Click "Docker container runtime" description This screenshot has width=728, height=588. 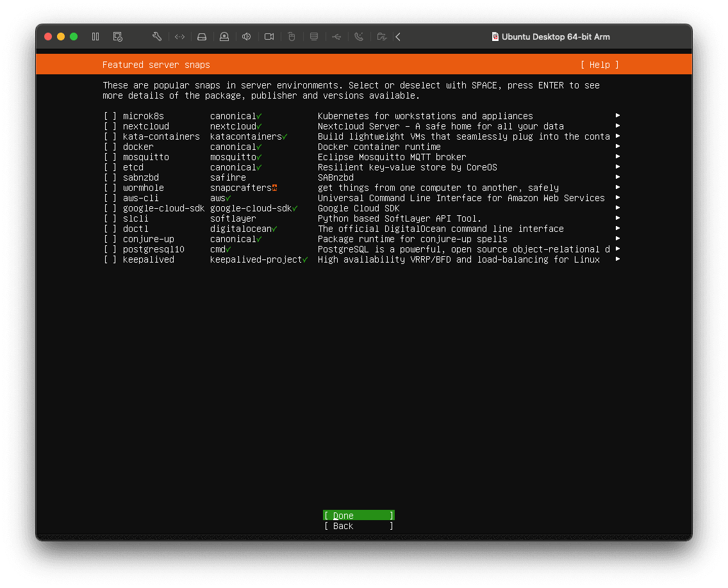(x=379, y=147)
